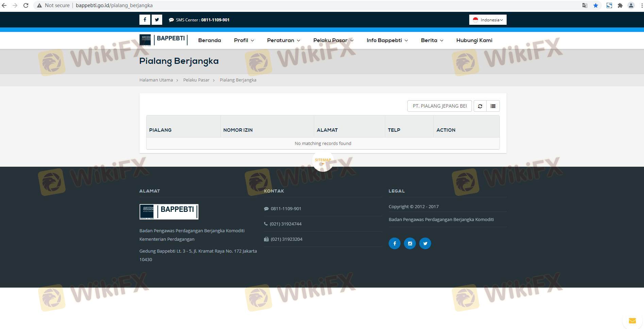Reload the page in browser
This screenshot has height=329, width=644.
click(26, 5)
